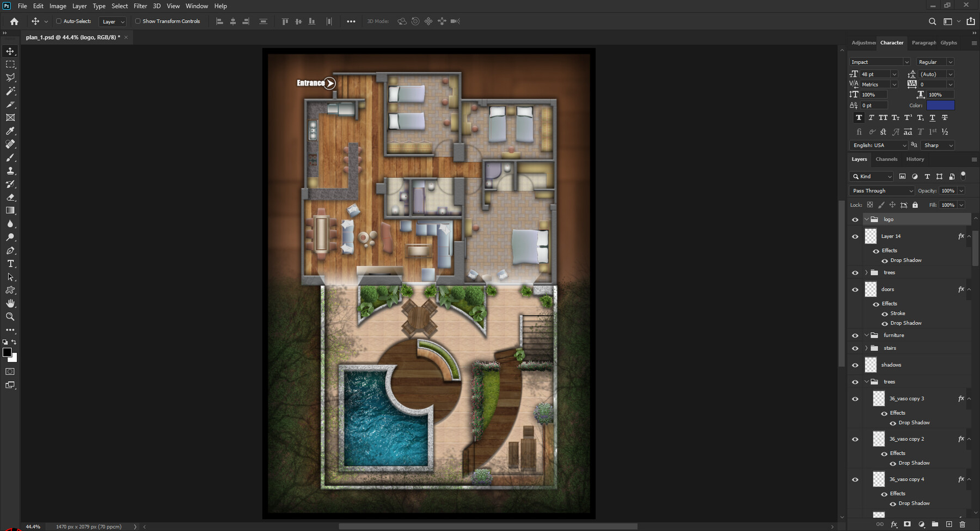Screen dimensions: 980x531
Task: Switch to the Channels tab
Action: pyautogui.click(x=886, y=159)
